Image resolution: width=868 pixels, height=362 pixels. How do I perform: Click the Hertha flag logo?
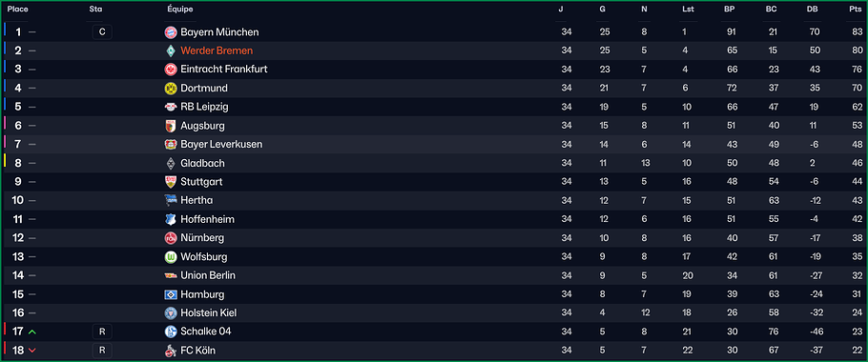170,201
